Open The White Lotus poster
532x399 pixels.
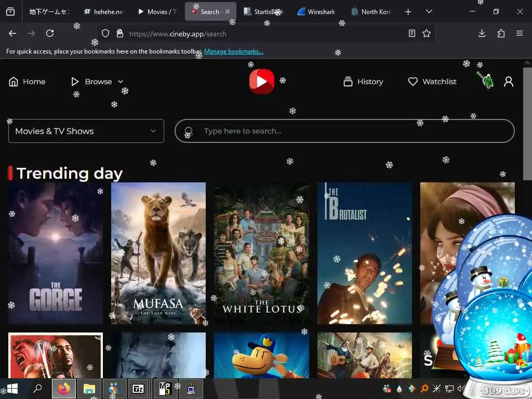click(262, 254)
